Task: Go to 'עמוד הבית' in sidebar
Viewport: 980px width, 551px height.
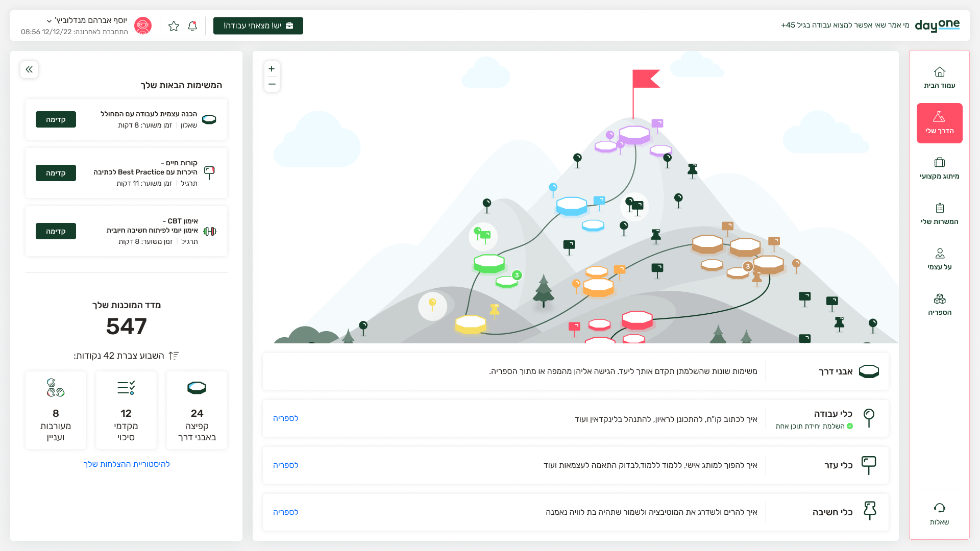Action: [939, 78]
